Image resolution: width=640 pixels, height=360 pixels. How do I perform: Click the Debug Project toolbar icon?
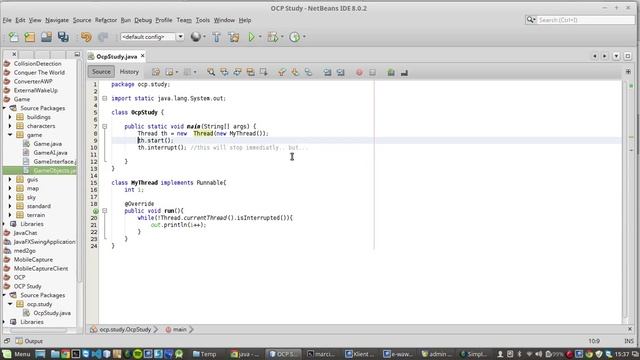coord(272,37)
